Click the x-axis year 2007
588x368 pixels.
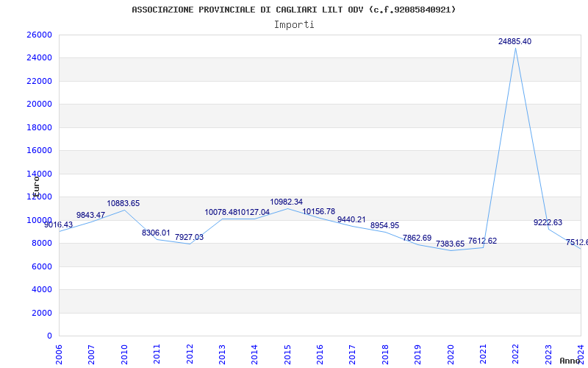[91, 354]
